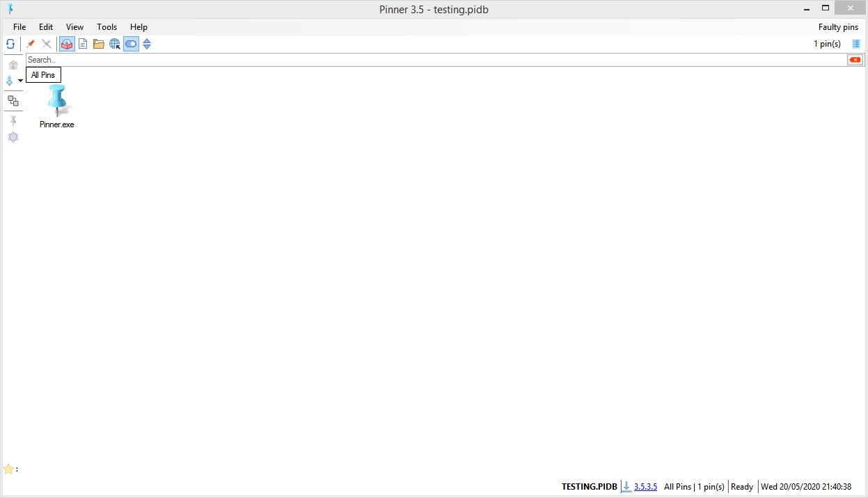Click the '1 pin(s)' count in toolbar
This screenshot has width=868, height=498.
coord(827,44)
